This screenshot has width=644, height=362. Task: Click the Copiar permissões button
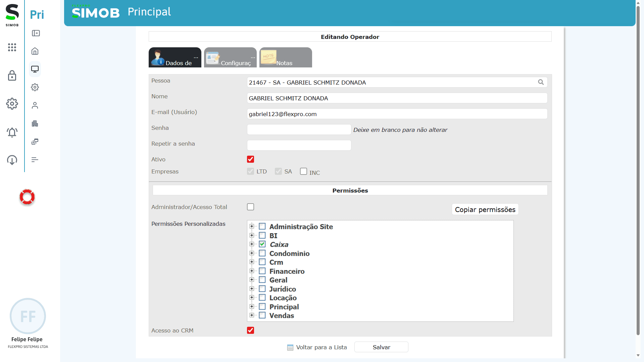485,209
